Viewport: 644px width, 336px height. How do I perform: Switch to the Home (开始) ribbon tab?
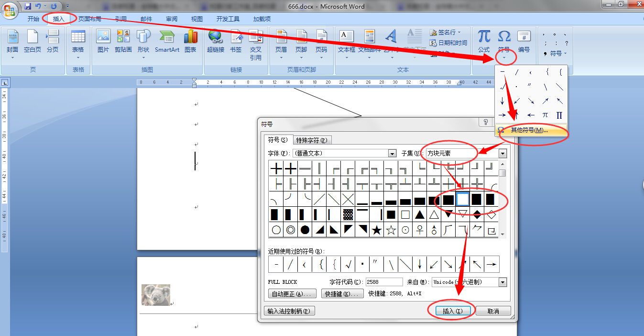pyautogui.click(x=33, y=19)
